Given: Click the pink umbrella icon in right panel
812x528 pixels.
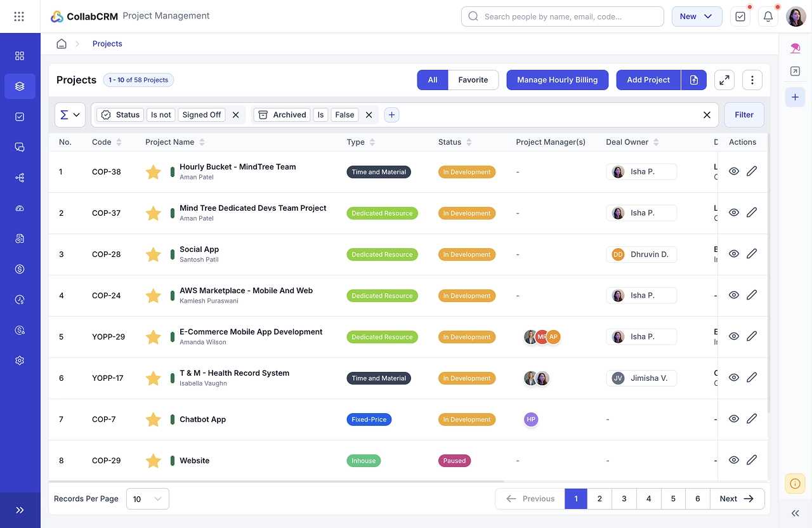Looking at the screenshot, I should click(795, 48).
